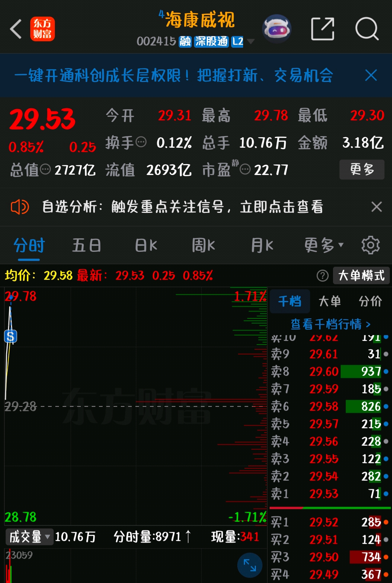The height and width of the screenshot is (583, 392).
Task: Open the 成交量 indicator dropdown
Action: (x=29, y=537)
